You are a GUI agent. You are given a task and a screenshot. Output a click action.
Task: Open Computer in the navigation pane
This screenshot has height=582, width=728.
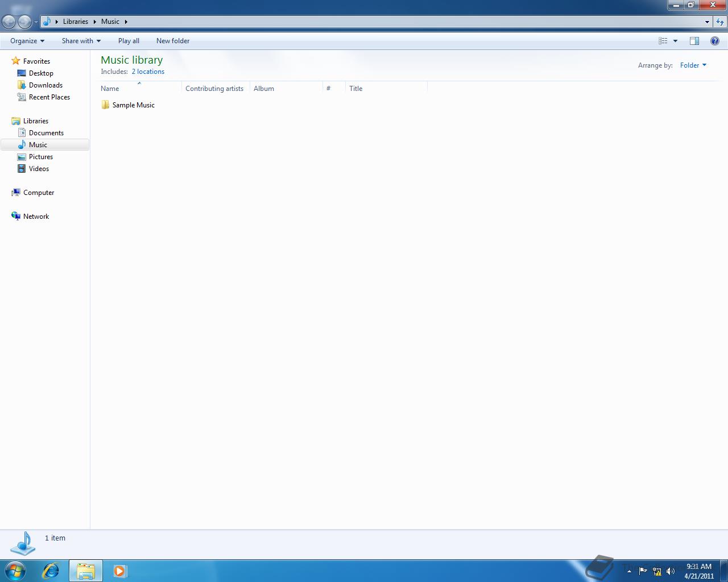(x=39, y=193)
